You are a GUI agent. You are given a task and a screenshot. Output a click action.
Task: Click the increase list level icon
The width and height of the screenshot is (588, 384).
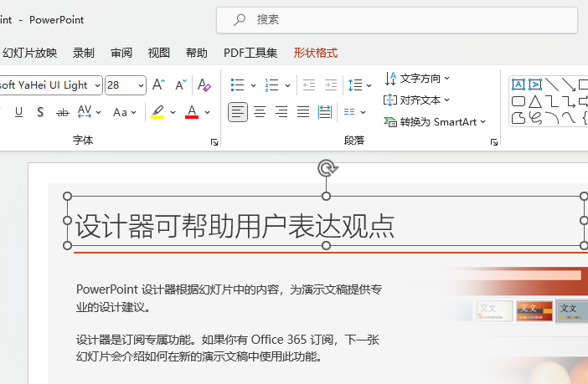(x=331, y=85)
